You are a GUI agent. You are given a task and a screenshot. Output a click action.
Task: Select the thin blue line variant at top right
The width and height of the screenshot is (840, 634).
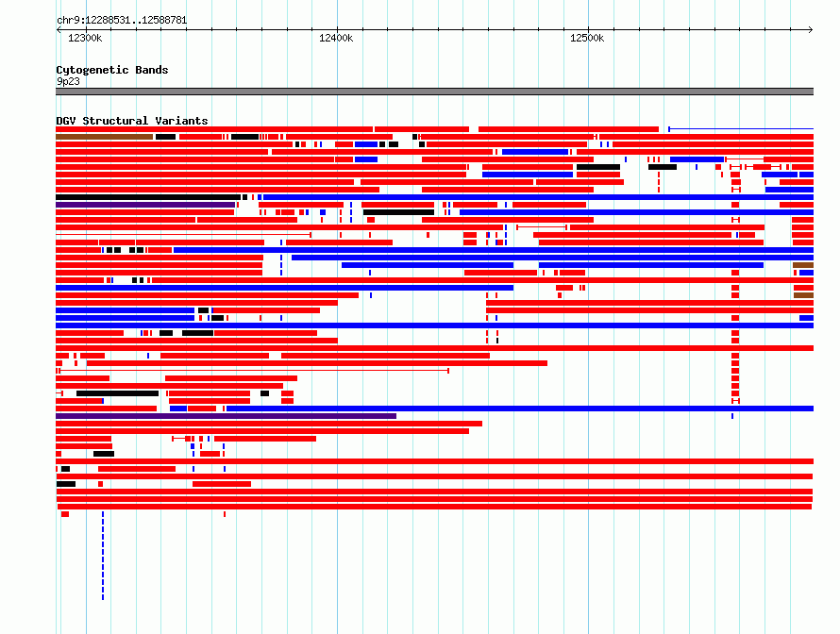coord(741,129)
